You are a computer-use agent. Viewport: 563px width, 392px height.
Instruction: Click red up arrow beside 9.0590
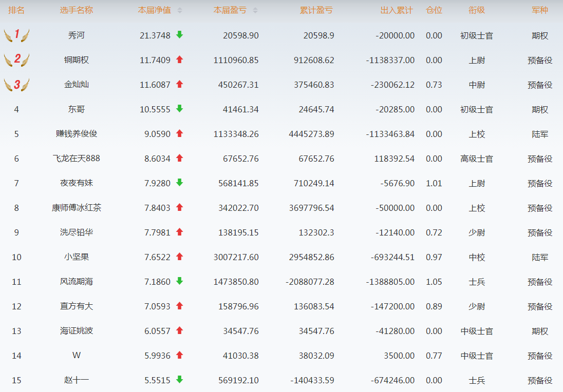click(179, 133)
